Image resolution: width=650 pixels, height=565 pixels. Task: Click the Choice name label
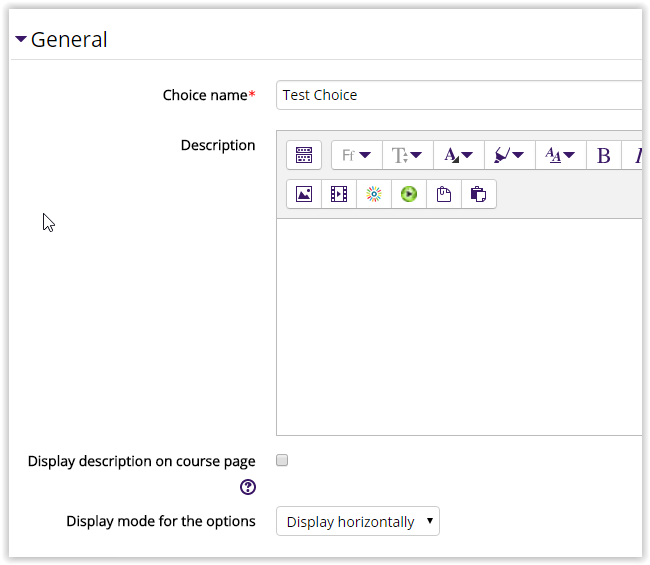(x=205, y=95)
